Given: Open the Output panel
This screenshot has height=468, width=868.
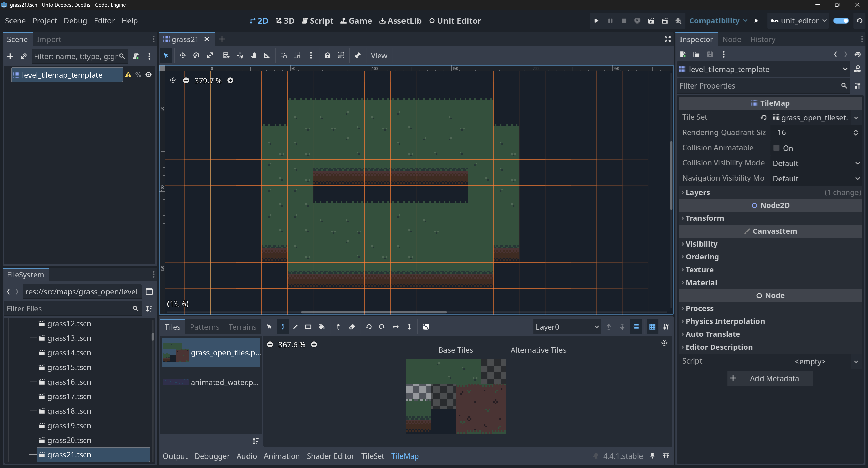Looking at the screenshot, I should (175, 456).
